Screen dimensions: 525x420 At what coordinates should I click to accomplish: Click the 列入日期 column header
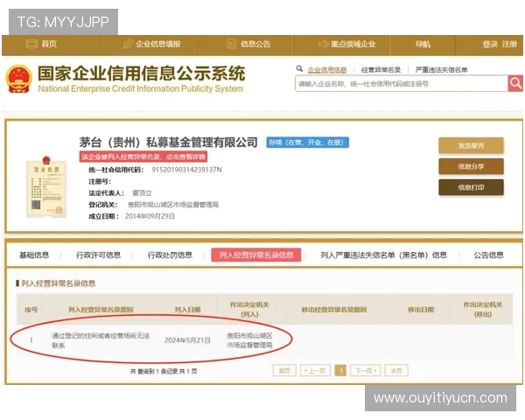(187, 310)
